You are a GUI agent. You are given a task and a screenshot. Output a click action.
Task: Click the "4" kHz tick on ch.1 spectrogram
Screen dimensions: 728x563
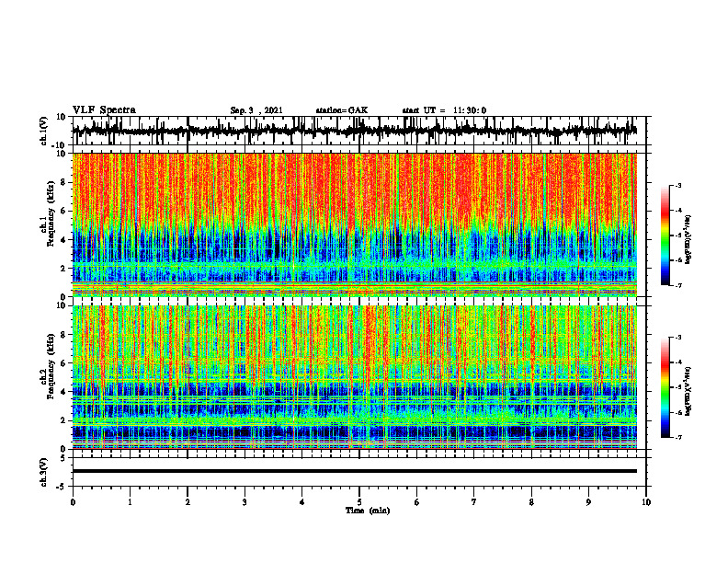pyautogui.click(x=63, y=240)
